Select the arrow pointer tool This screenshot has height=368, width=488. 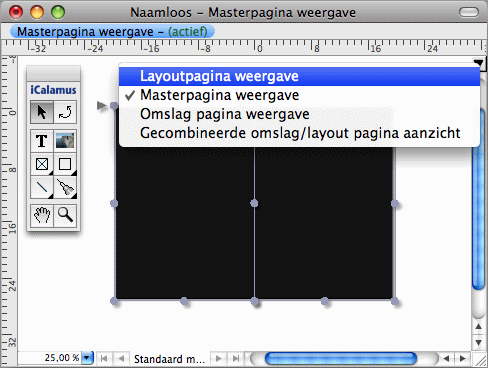coord(42,112)
